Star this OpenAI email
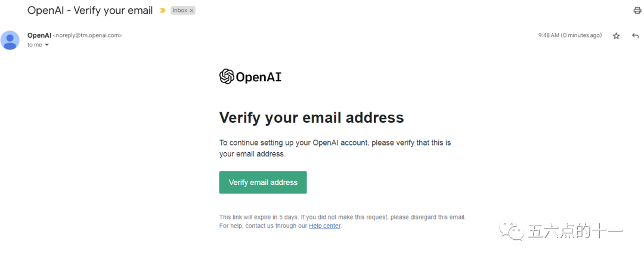 tap(617, 36)
